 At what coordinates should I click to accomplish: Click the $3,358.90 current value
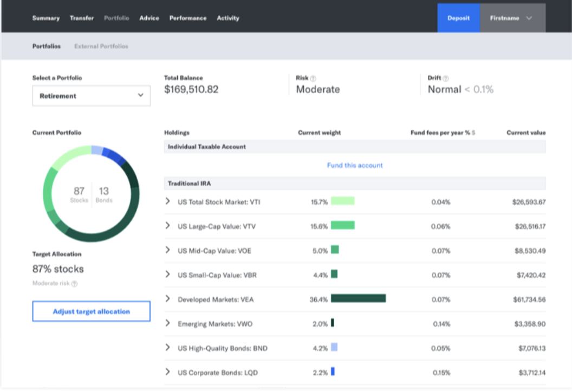[530, 324]
